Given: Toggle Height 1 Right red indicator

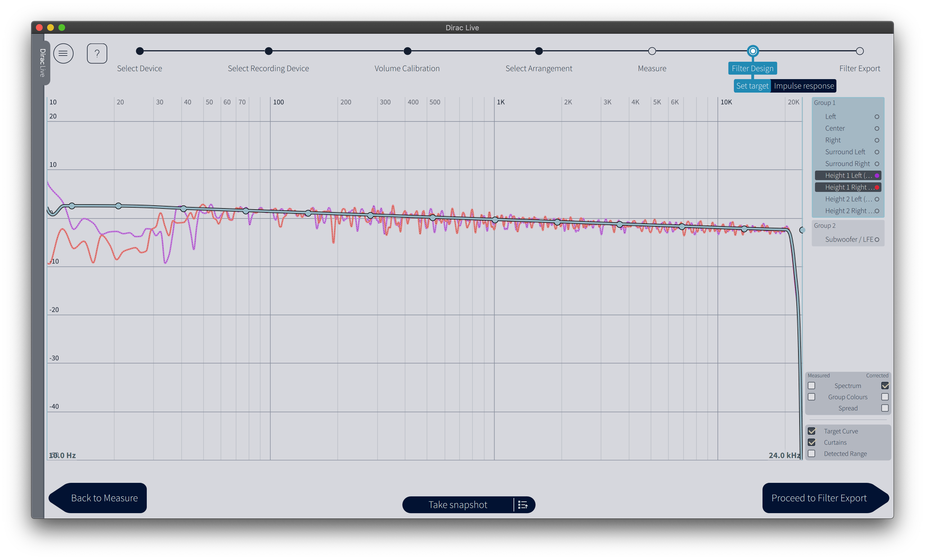Looking at the screenshot, I should [877, 187].
